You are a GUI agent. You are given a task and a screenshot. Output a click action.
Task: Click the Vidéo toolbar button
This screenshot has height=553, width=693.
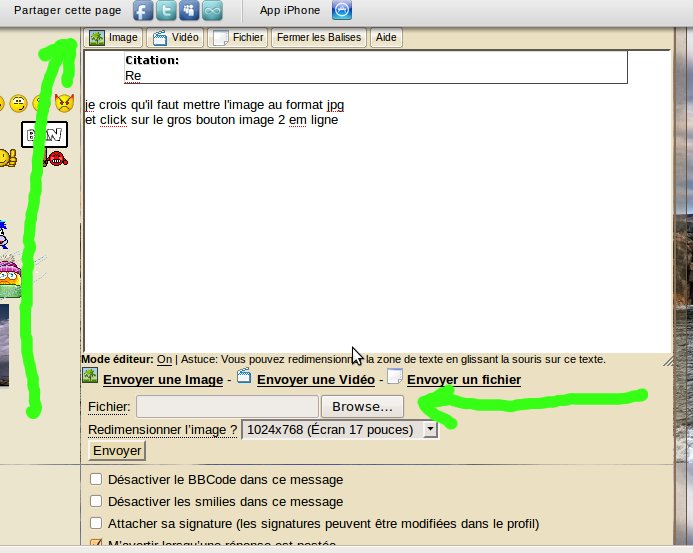pos(175,38)
